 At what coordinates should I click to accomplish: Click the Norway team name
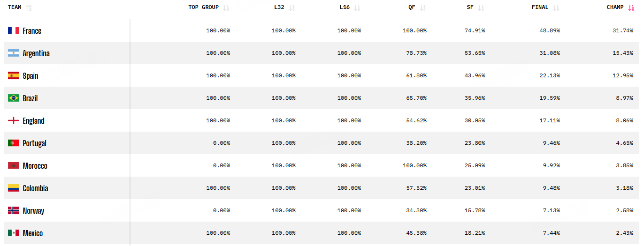33,211
